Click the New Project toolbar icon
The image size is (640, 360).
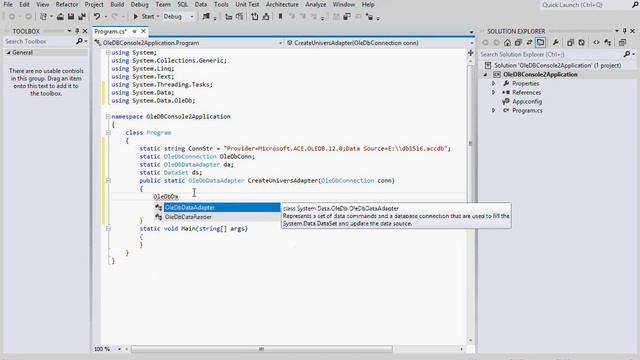point(44,17)
